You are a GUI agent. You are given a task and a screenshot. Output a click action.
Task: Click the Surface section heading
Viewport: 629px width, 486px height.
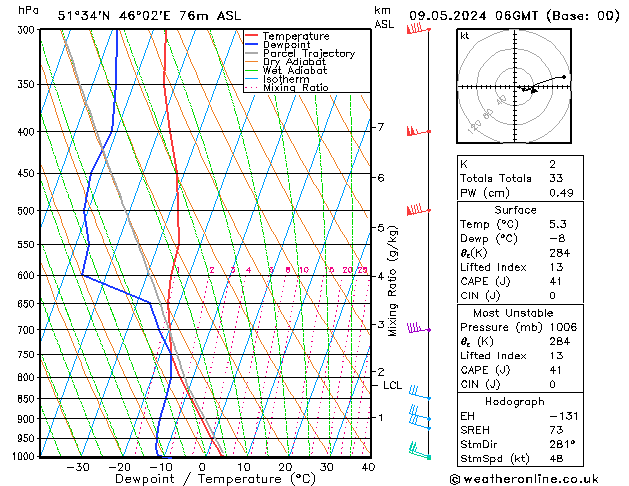point(512,210)
